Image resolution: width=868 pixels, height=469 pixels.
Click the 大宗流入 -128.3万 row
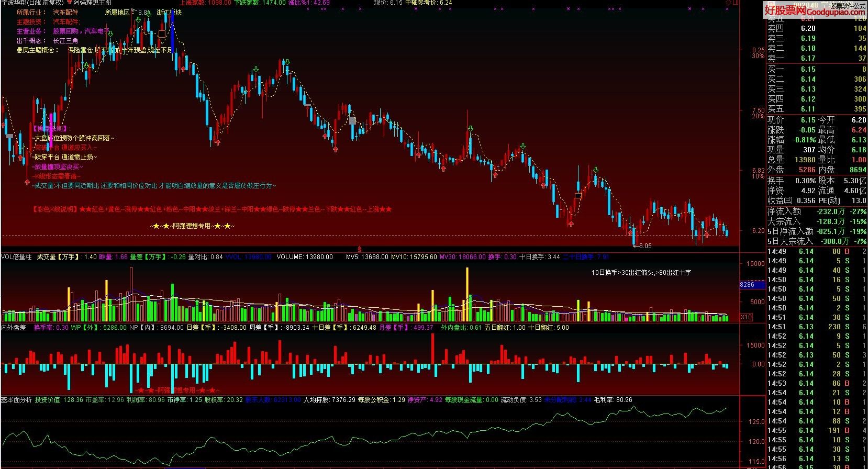(817, 221)
